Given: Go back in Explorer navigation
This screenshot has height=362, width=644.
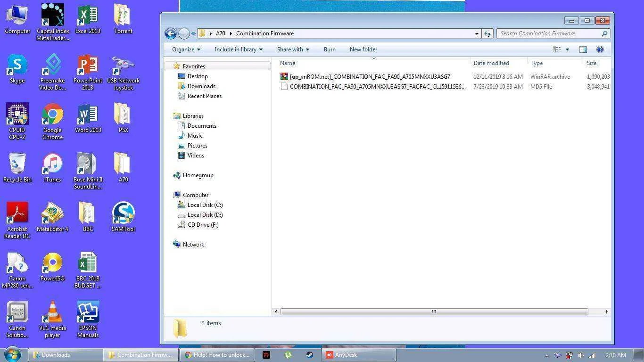Looking at the screenshot, I should pyautogui.click(x=171, y=33).
